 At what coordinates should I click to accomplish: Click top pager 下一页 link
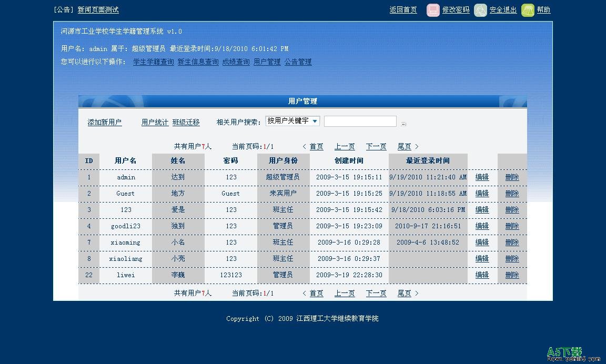point(376,147)
